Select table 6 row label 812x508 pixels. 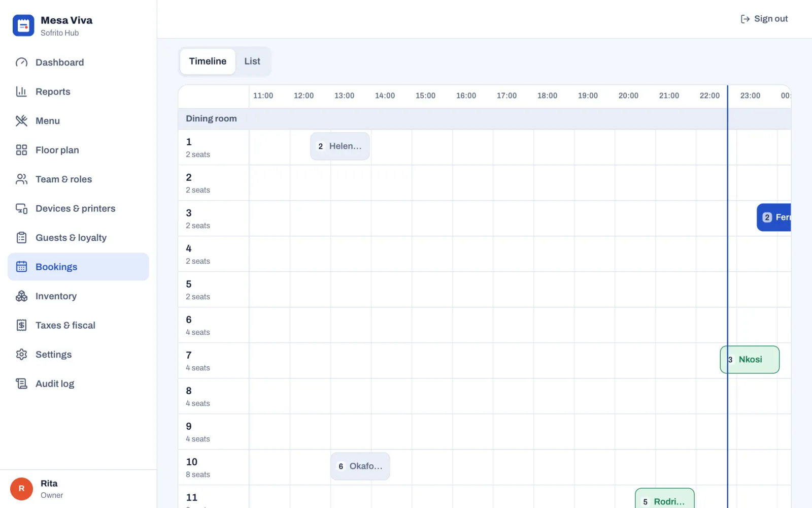[214, 325]
